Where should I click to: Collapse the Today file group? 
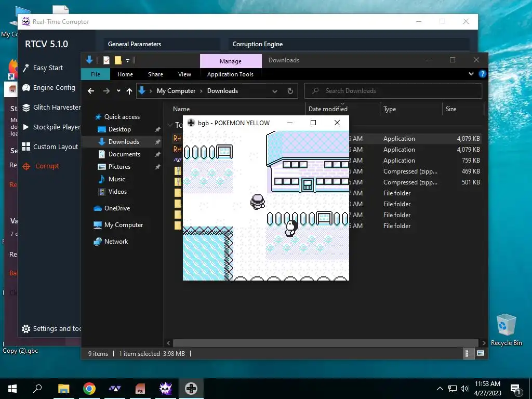coord(170,125)
